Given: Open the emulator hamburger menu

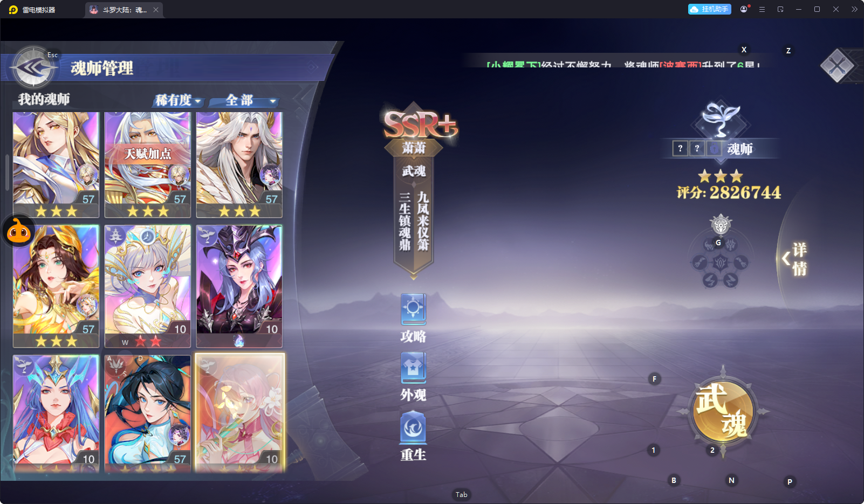Looking at the screenshot, I should pos(762,9).
